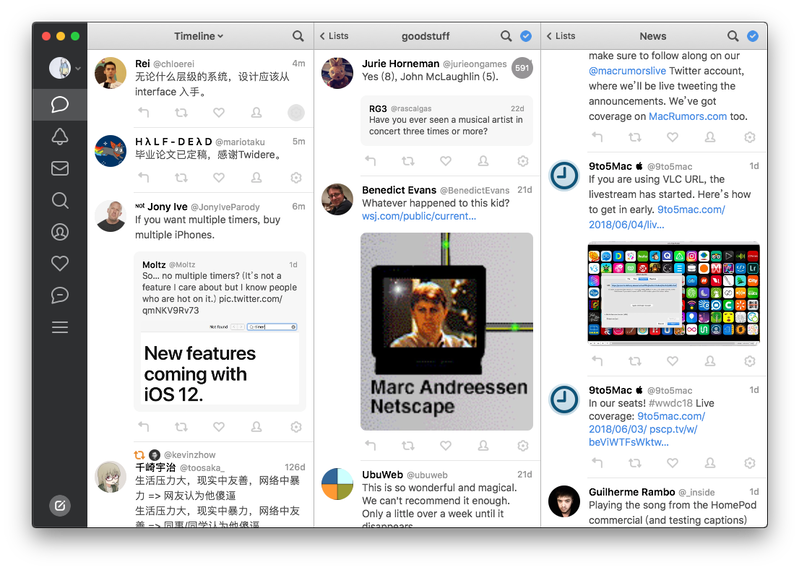The height and width of the screenshot is (570, 800).
Task: Go back to Lists from goodstuff
Action: point(334,36)
